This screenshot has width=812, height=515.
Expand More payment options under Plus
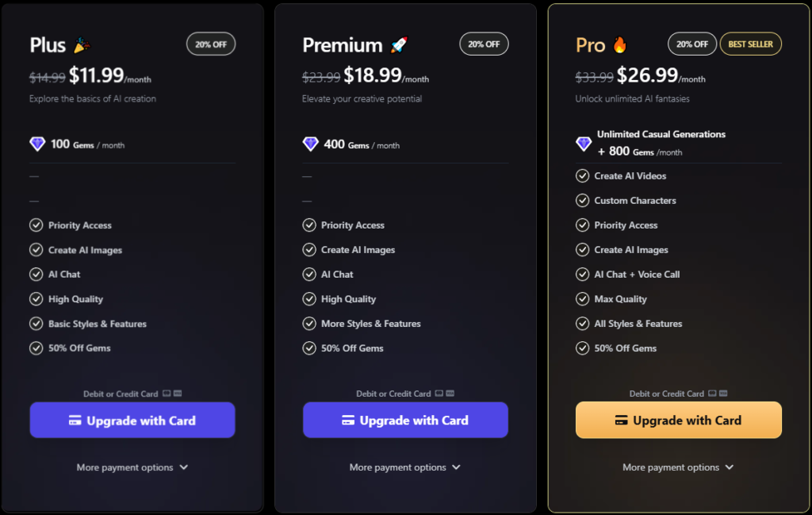[x=132, y=467]
